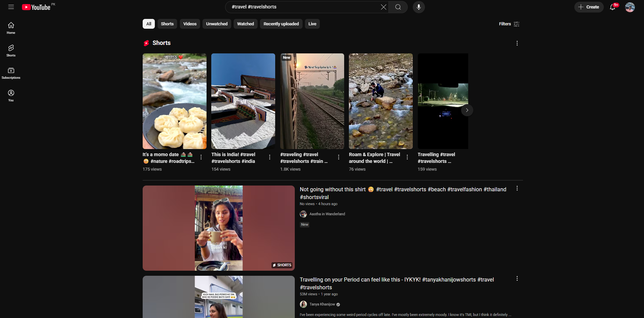The height and width of the screenshot is (318, 644).
Task: Open the momo date short thumbnail
Action: point(174,101)
